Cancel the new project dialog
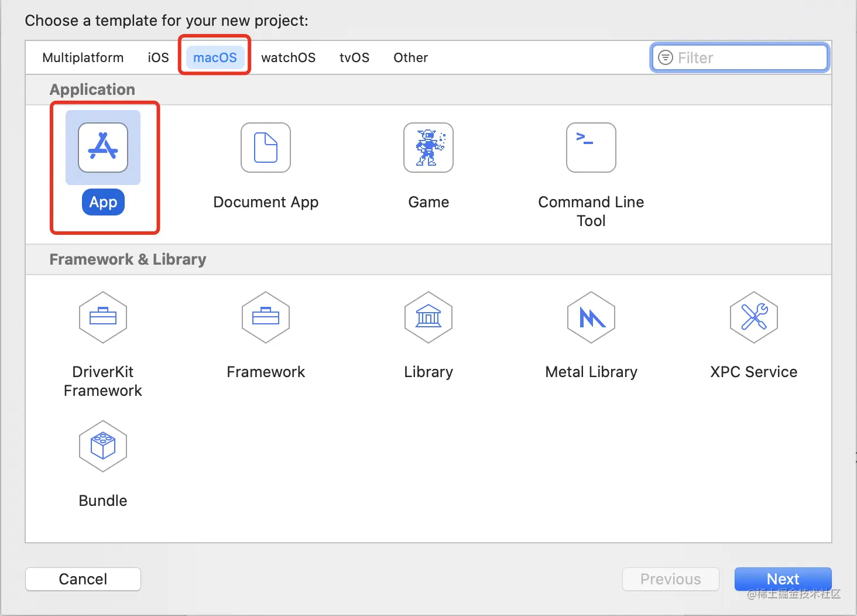Screen dimensions: 857x616 (x=83, y=579)
